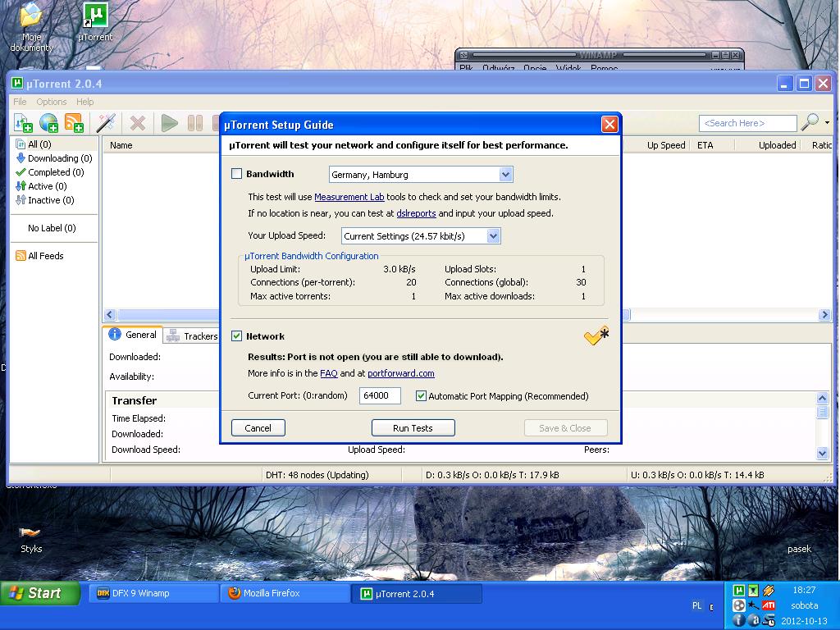Click the Windows Start button
Image resolution: width=840 pixels, height=630 pixels.
40,593
